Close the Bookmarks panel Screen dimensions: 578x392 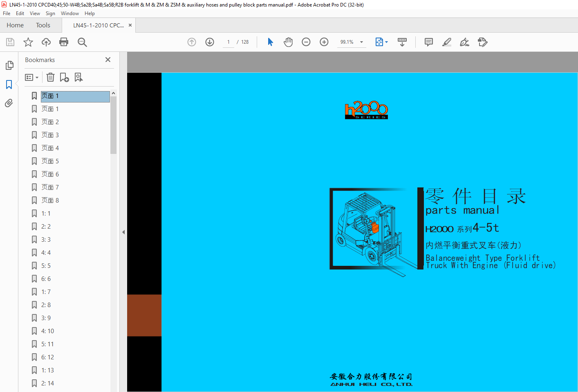pos(108,60)
